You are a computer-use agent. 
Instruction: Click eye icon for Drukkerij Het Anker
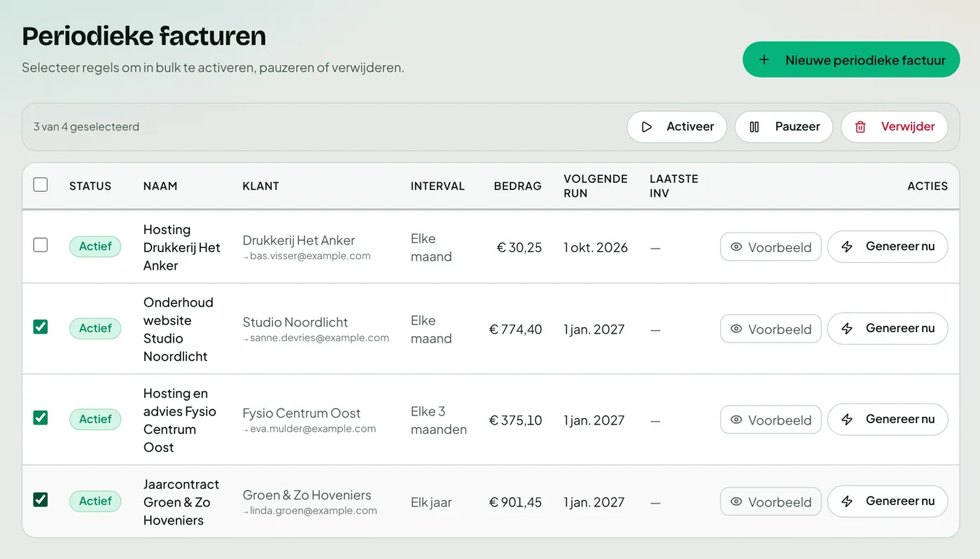tap(736, 247)
